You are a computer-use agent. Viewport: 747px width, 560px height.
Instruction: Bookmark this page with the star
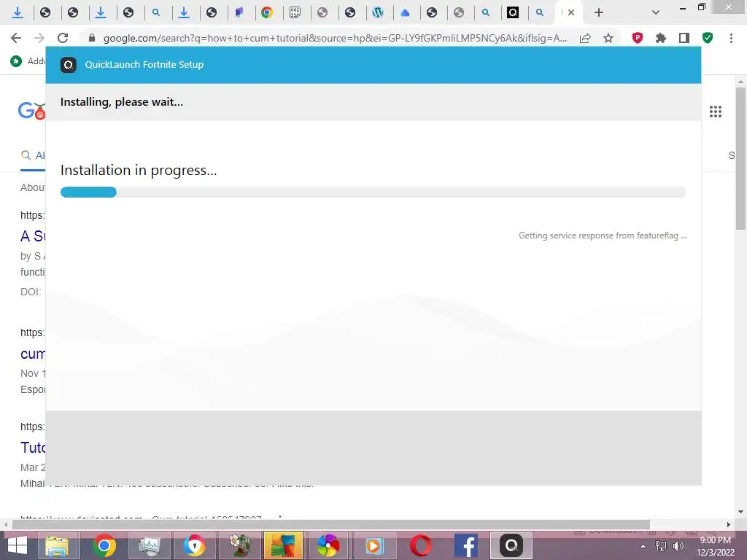tap(608, 38)
